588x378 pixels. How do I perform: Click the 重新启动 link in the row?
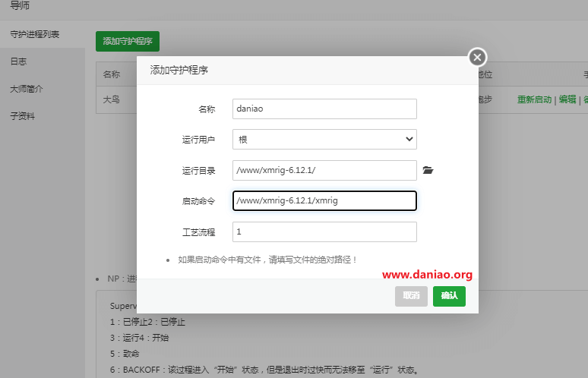[x=534, y=99]
